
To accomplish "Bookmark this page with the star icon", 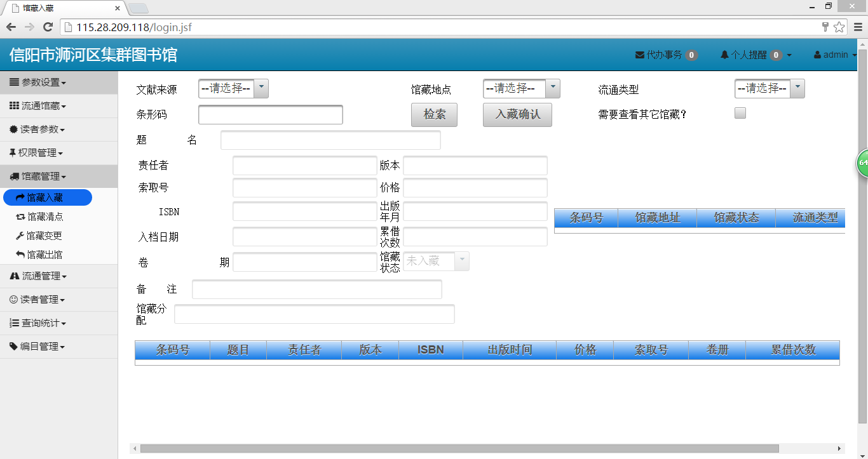I will [839, 27].
